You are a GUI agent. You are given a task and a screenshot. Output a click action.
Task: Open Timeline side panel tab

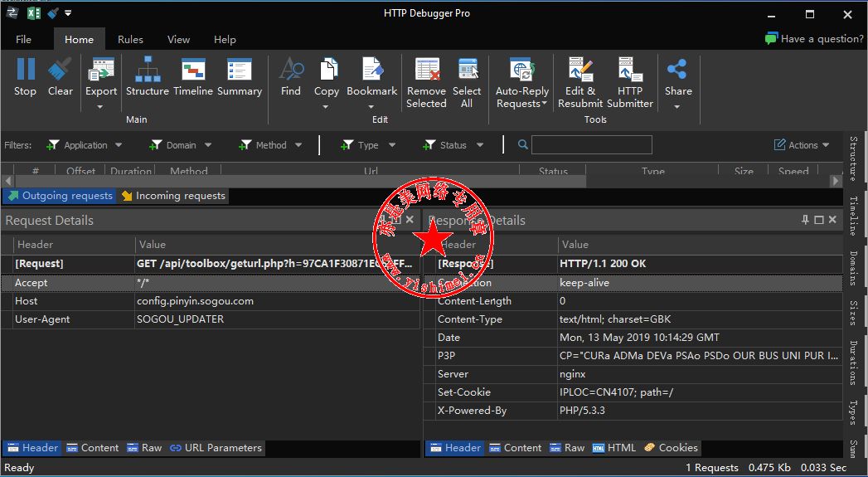[x=854, y=216]
